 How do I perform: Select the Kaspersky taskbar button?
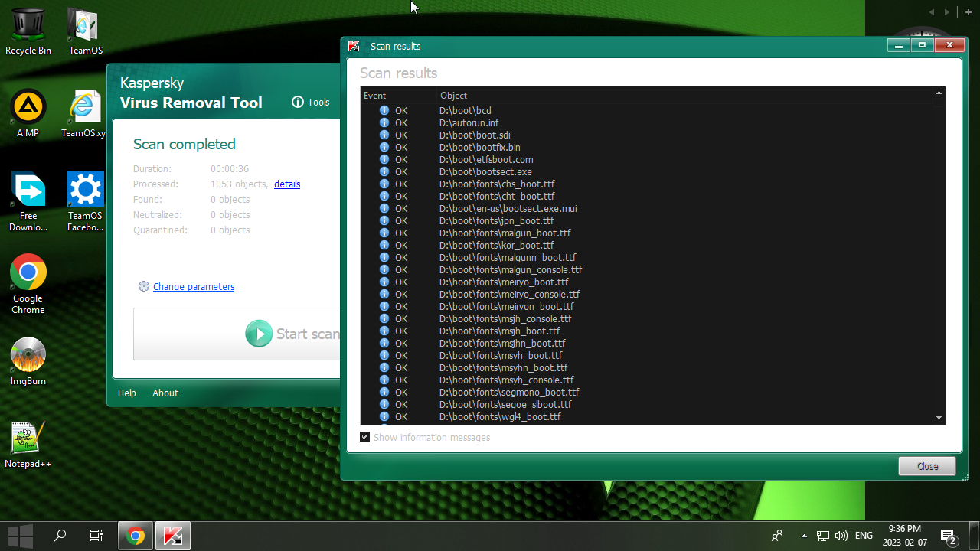pos(173,536)
